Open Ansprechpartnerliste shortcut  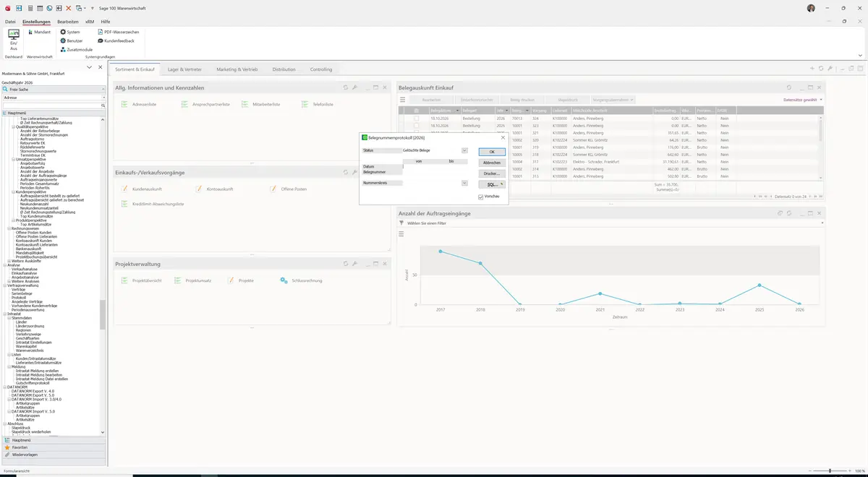click(205, 104)
